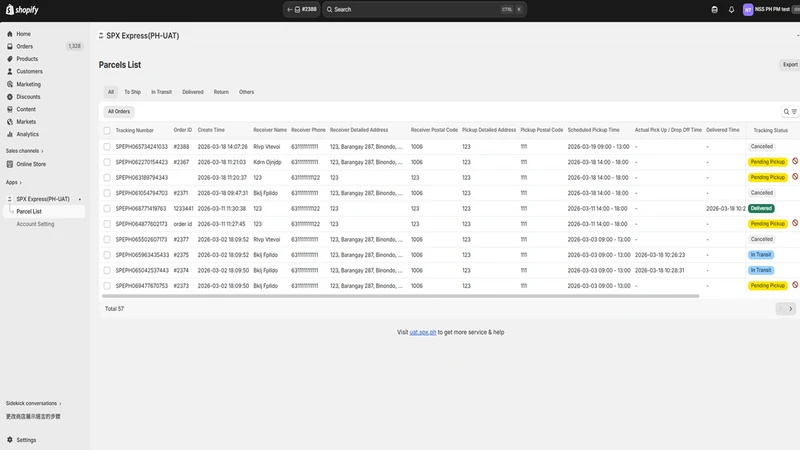Check row SPEPH063189794343
The width and height of the screenshot is (800, 450).
click(x=107, y=178)
